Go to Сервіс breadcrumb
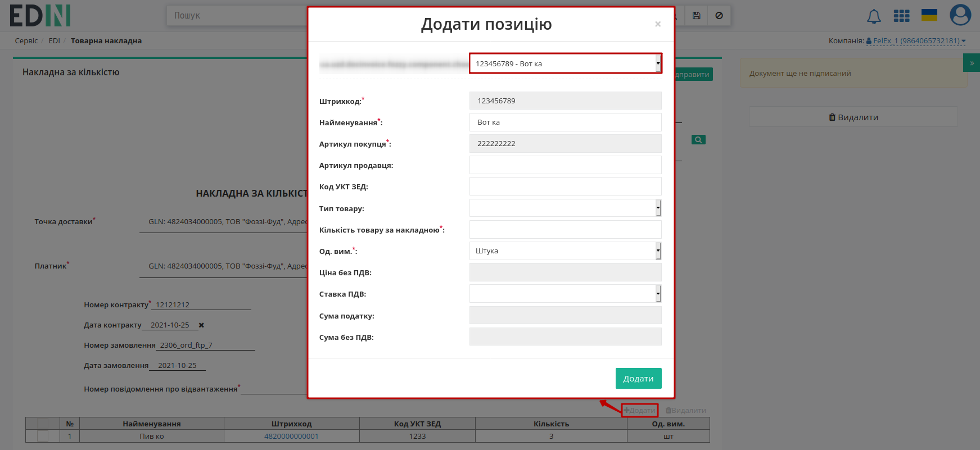Screen dimensions: 980x450 26,40
